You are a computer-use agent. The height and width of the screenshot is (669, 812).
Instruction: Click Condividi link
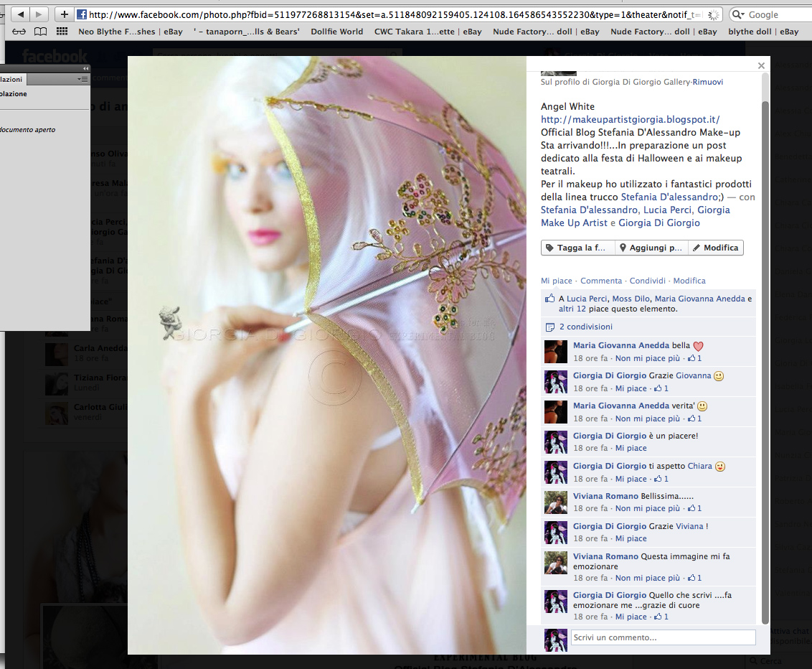pyautogui.click(x=647, y=281)
